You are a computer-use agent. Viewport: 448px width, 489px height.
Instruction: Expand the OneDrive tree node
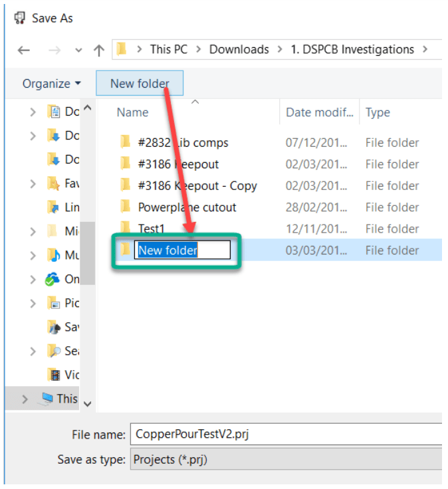(x=33, y=280)
